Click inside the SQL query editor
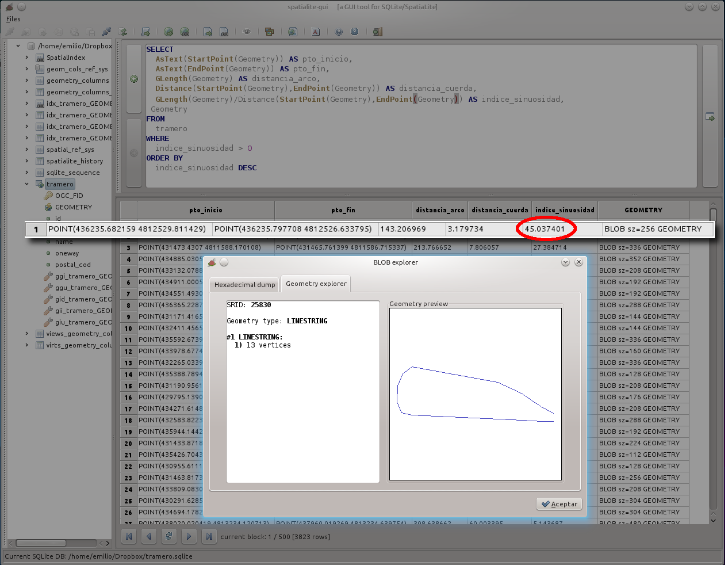 click(421, 116)
